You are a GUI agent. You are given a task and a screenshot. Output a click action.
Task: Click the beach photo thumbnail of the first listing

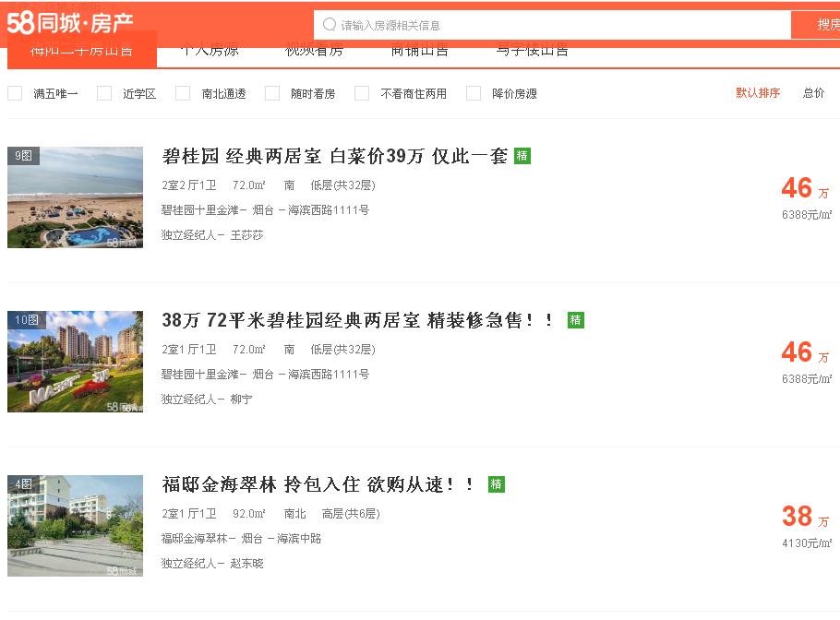tap(75, 197)
